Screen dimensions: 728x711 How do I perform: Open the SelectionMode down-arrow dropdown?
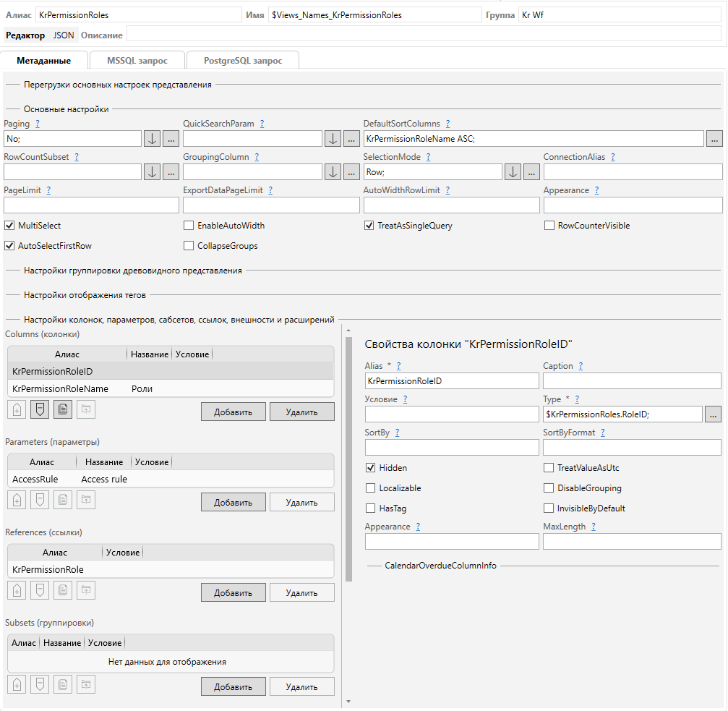(x=512, y=171)
